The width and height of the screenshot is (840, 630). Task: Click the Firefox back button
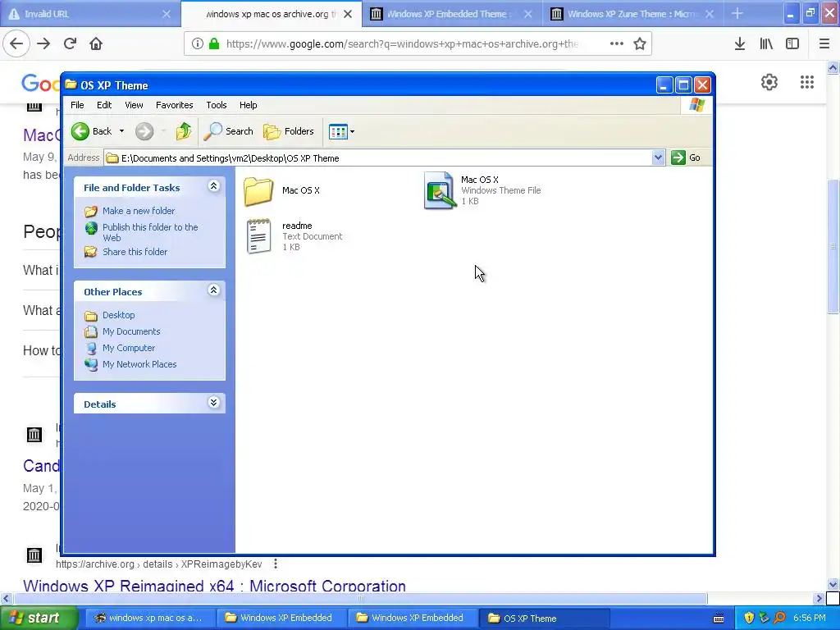(x=16, y=44)
